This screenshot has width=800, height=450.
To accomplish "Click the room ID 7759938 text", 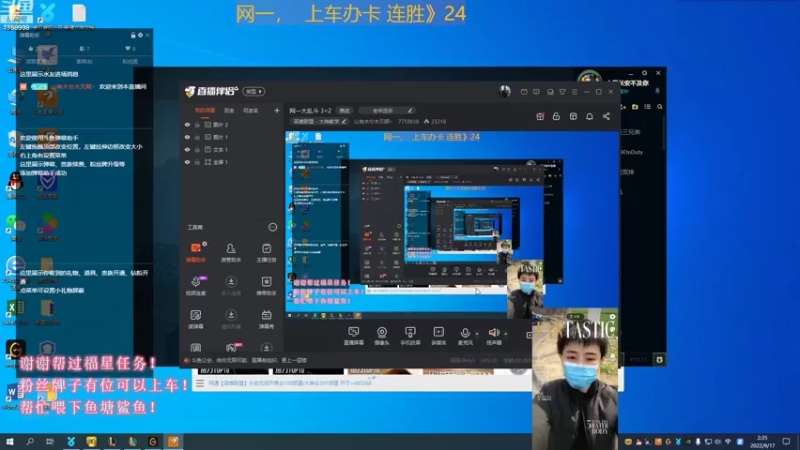I will click(408, 121).
